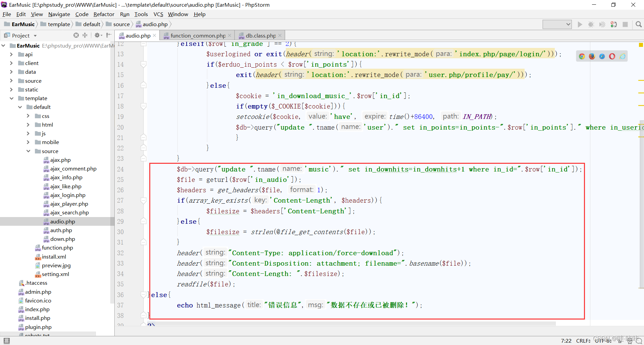644x345 pixels.
Task: Switch to db.class.php tab
Action: coord(261,36)
